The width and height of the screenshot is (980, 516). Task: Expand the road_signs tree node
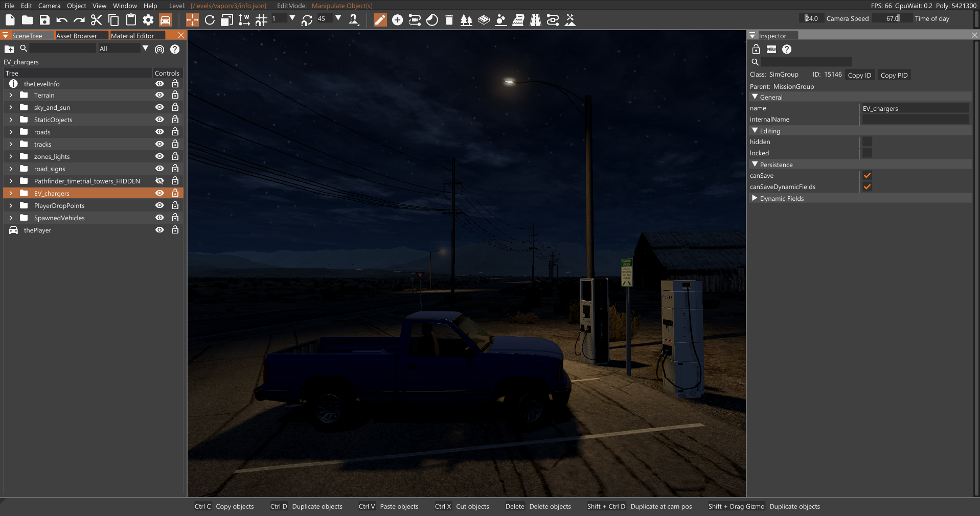[x=11, y=169]
